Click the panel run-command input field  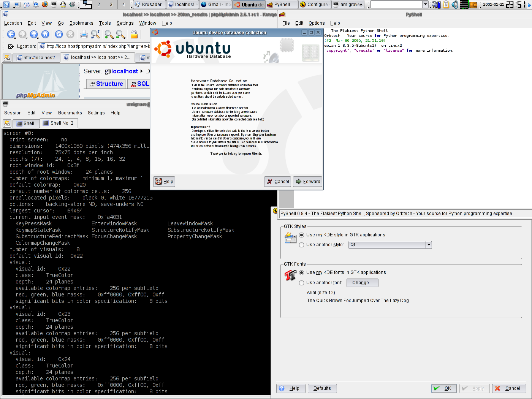(396, 5)
